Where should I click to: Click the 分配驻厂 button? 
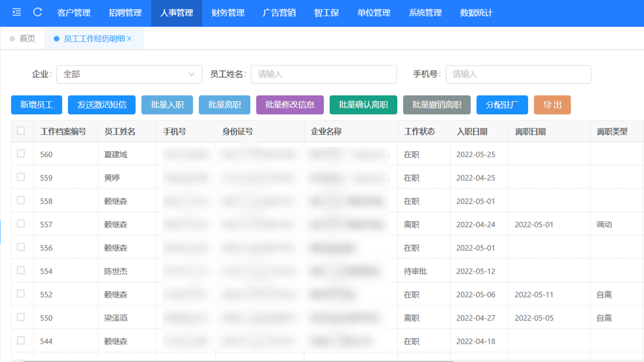coord(502,105)
